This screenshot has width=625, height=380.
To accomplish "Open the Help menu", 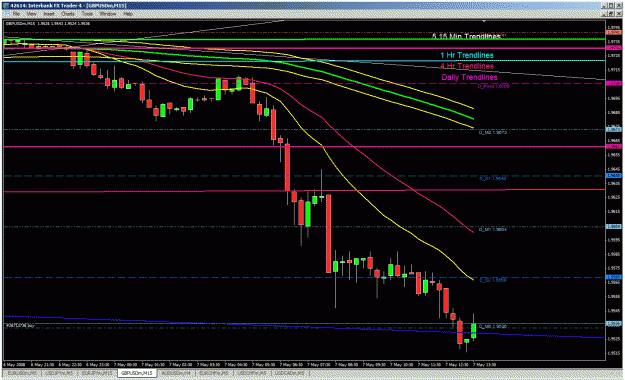I will click(x=128, y=14).
